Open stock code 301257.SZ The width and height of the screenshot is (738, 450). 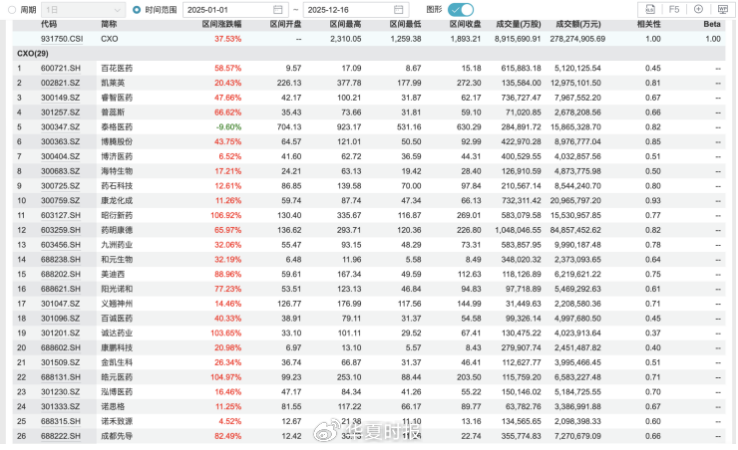[60, 112]
